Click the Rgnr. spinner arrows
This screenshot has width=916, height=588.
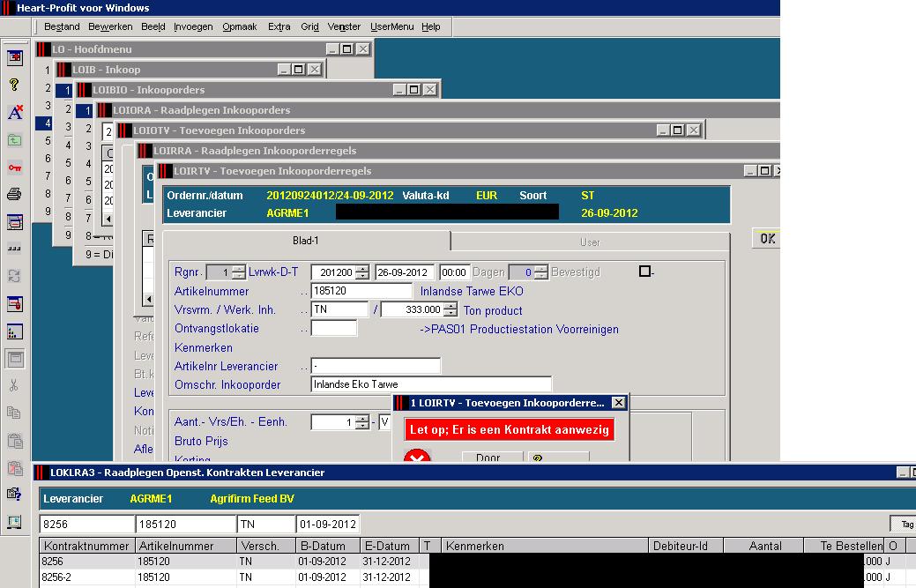tap(238, 272)
